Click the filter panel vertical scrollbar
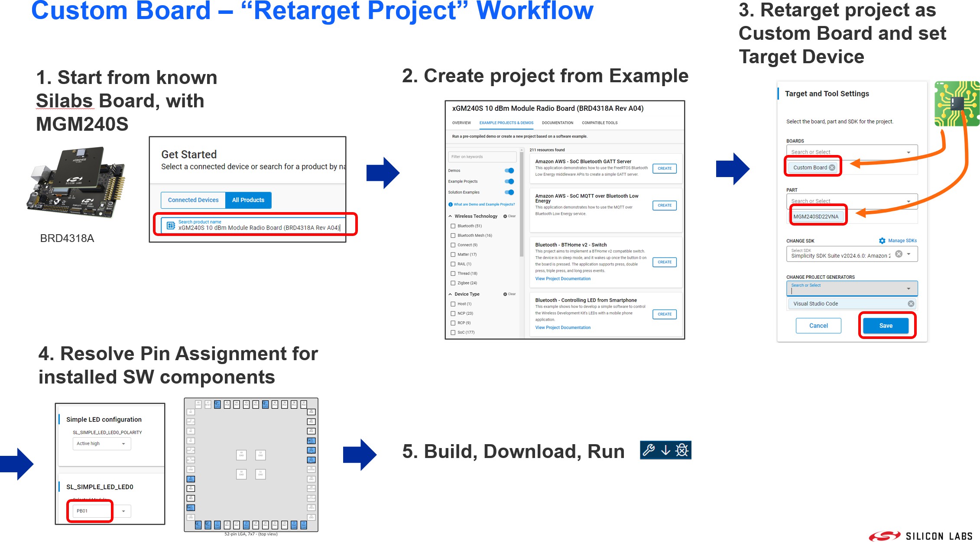This screenshot has height=542, width=980. click(522, 203)
